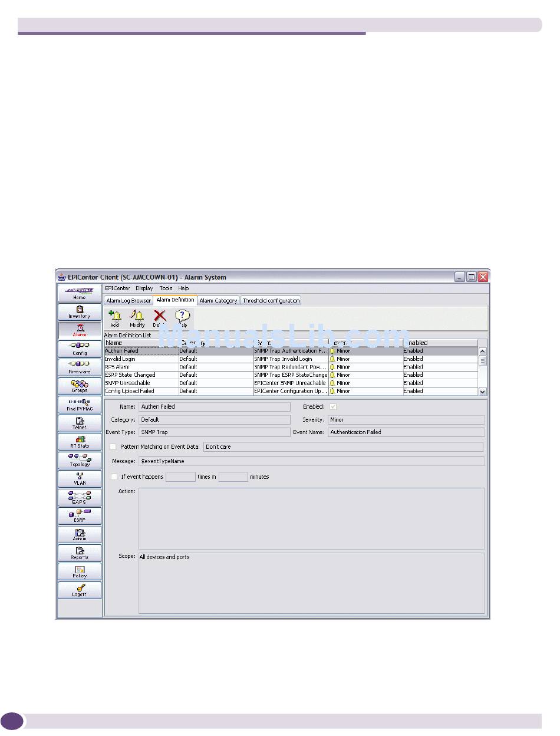Toggle the Enabled checkbox
The height and width of the screenshot is (736, 560).
[334, 406]
